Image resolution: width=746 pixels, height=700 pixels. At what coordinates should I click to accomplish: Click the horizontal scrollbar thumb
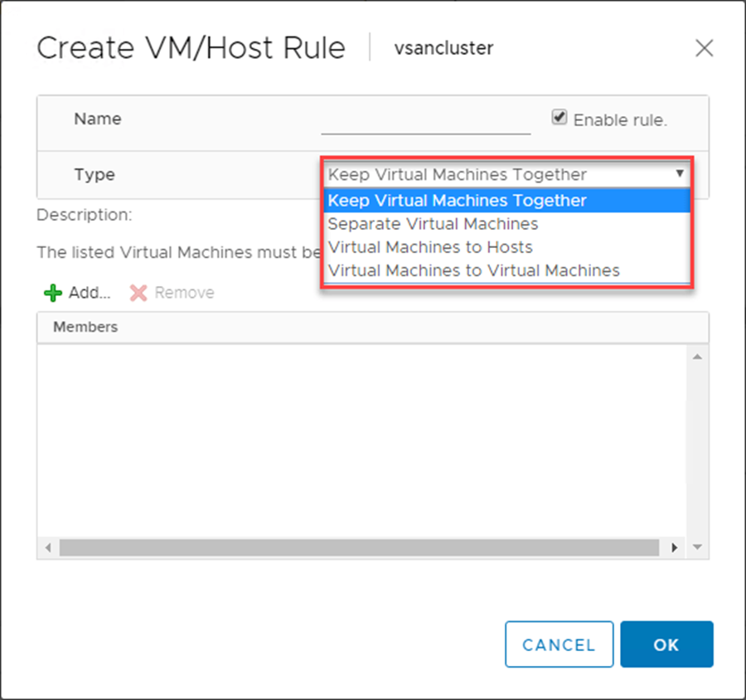point(358,548)
